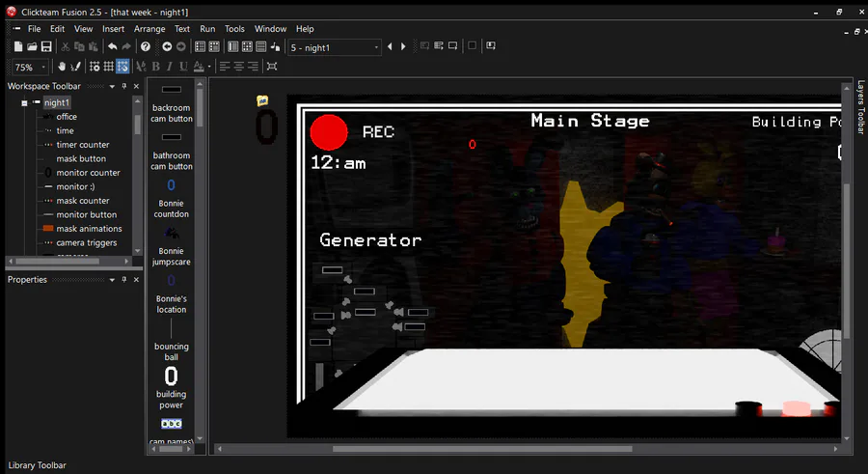Image resolution: width=868 pixels, height=474 pixels.
Task: Open the Insert menu
Action: 113,29
